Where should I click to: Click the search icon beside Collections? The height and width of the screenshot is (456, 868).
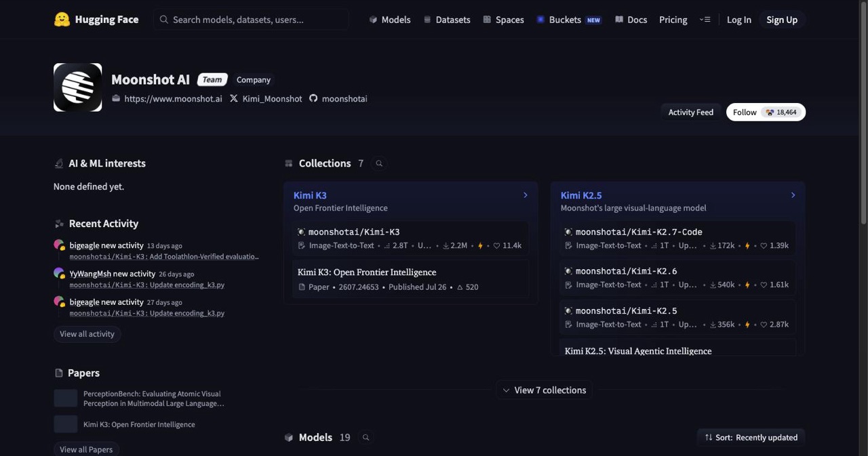click(x=379, y=163)
